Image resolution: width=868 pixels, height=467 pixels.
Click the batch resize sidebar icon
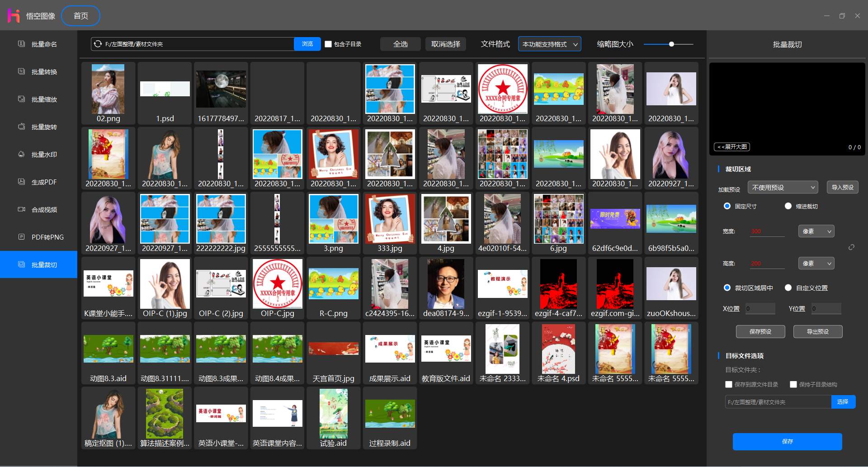[x=21, y=99]
